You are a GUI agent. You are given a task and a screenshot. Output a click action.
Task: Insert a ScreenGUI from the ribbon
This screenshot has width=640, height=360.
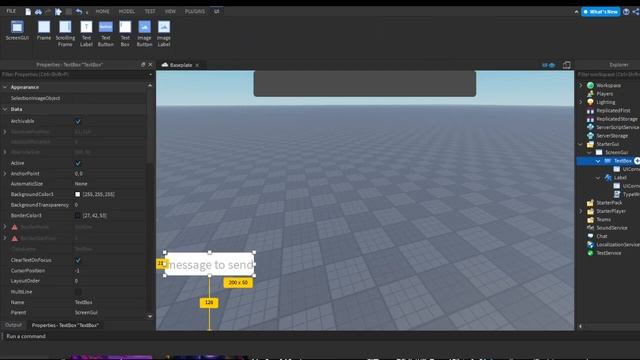click(x=17, y=31)
